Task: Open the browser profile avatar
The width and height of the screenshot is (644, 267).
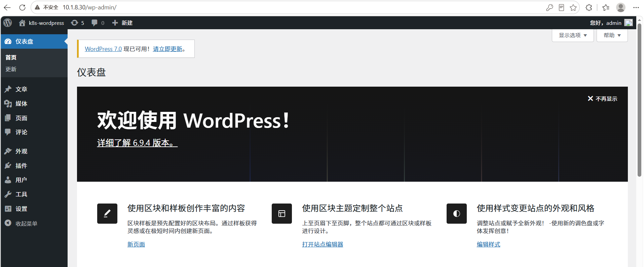Action: [x=621, y=7]
